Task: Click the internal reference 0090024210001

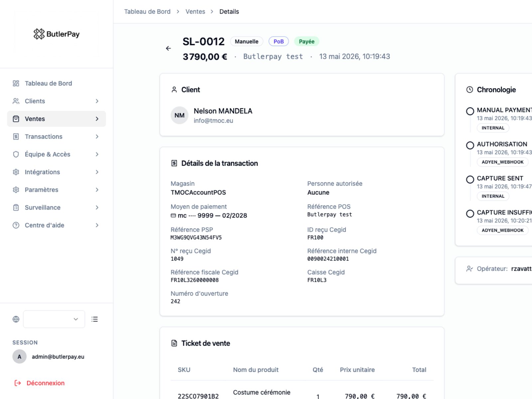Action: pos(328,259)
